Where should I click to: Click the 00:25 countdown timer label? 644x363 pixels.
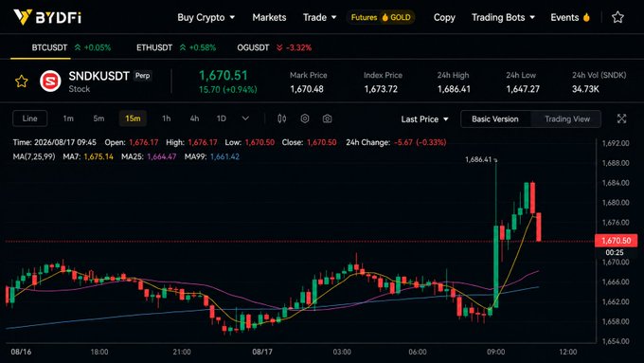[x=615, y=252]
